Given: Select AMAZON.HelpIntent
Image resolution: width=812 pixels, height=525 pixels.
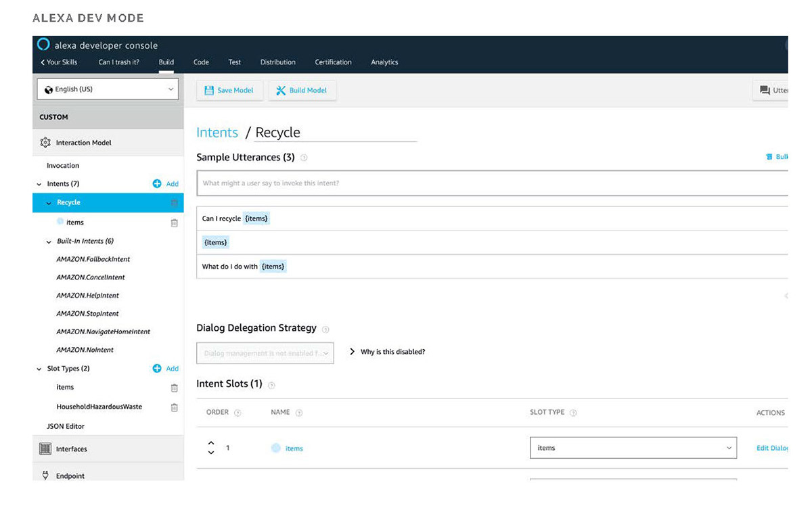Looking at the screenshot, I should pos(88,296).
